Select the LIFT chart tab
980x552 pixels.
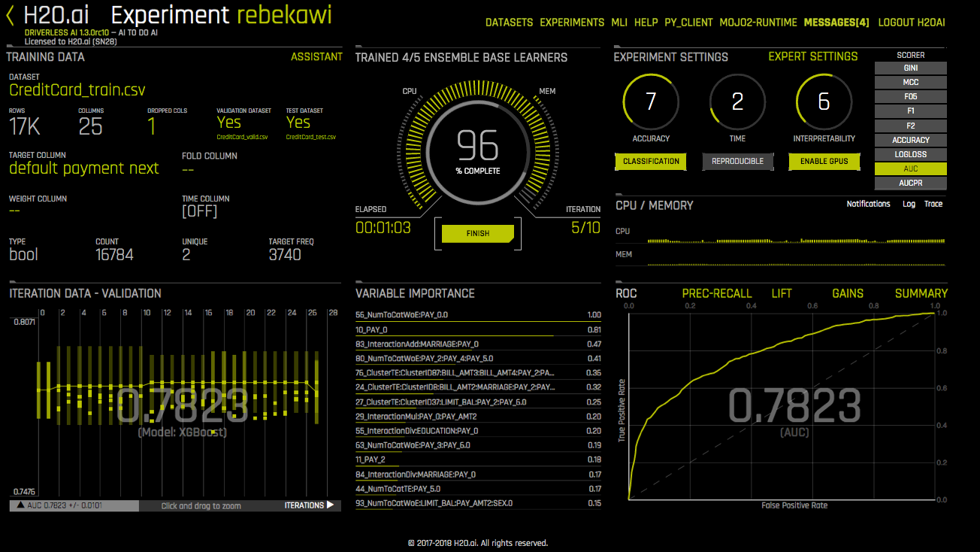coord(782,293)
